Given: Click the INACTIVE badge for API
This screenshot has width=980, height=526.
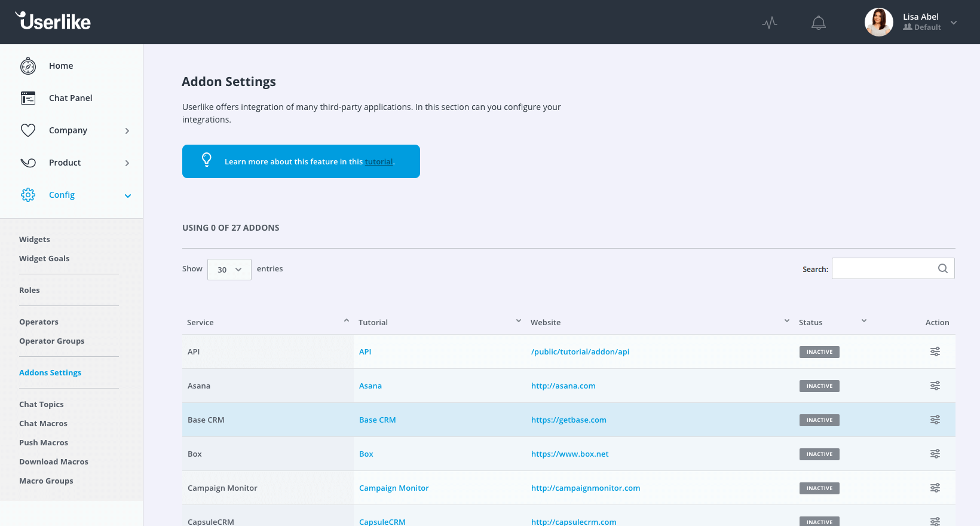Looking at the screenshot, I should pyautogui.click(x=819, y=352).
